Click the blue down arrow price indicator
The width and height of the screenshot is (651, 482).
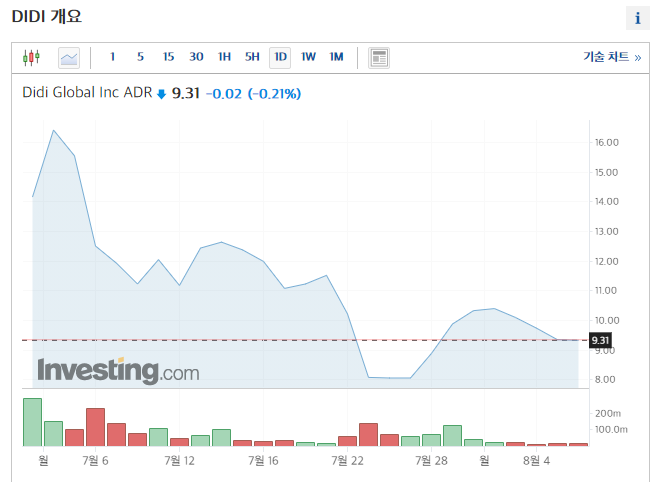(162, 95)
